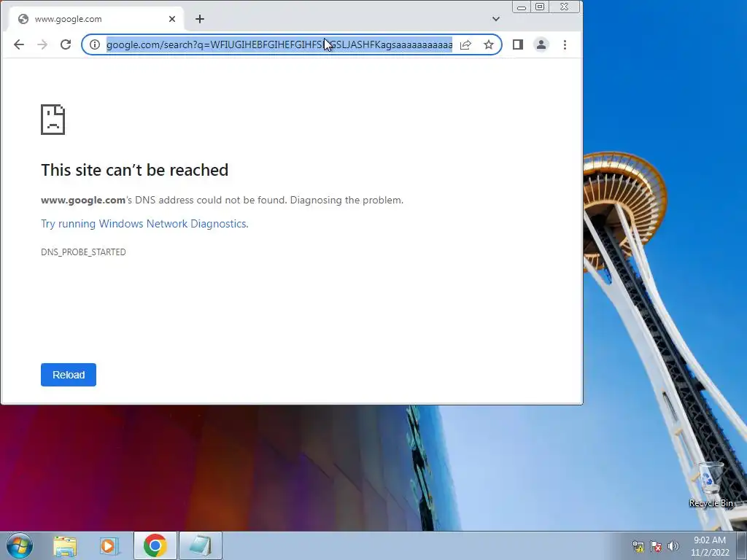Share this page via the share icon
The height and width of the screenshot is (560, 747).
[465, 44]
